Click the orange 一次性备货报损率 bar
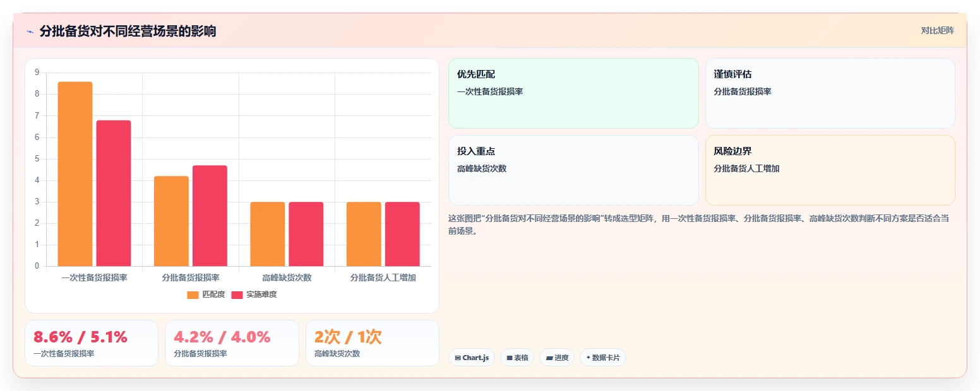 click(75, 174)
